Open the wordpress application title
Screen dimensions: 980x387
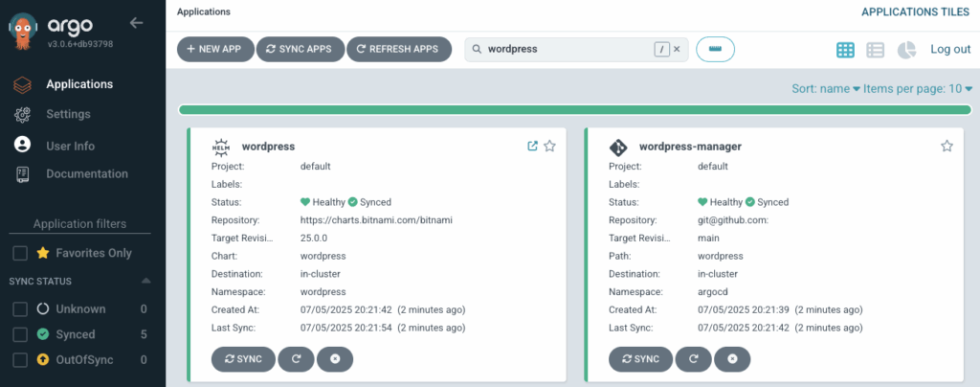268,147
